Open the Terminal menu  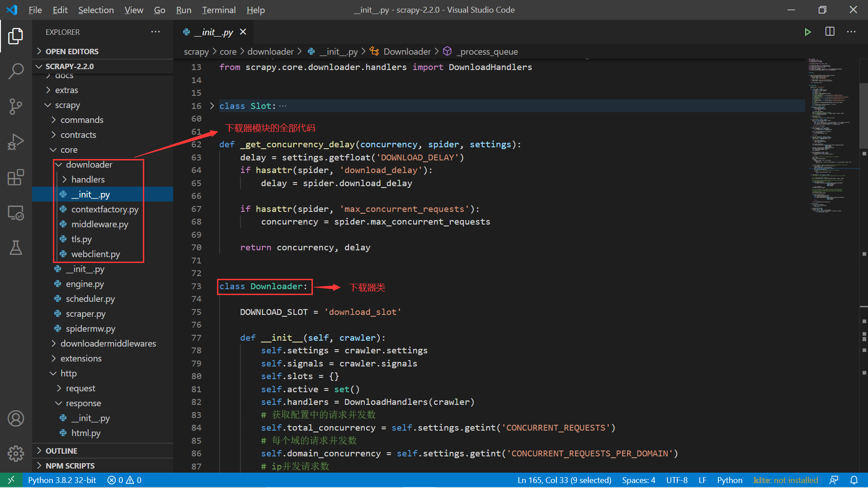pos(219,10)
